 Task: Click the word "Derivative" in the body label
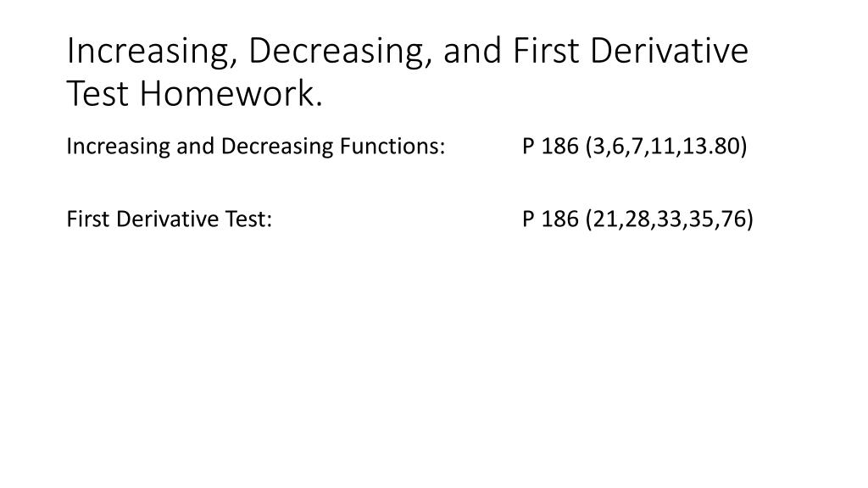pos(168,219)
